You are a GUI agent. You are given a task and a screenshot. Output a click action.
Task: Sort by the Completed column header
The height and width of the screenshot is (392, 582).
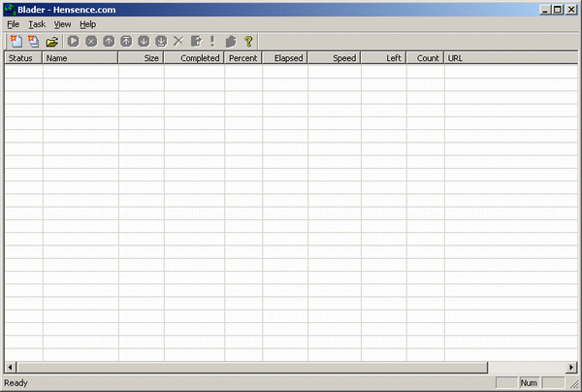coord(194,58)
